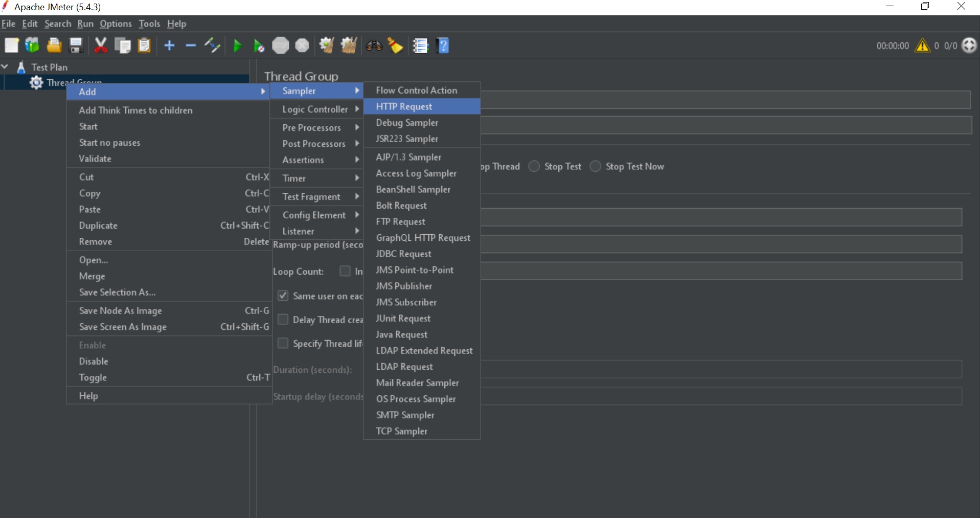Open the File menu
This screenshot has height=518, width=980.
pyautogui.click(x=9, y=24)
